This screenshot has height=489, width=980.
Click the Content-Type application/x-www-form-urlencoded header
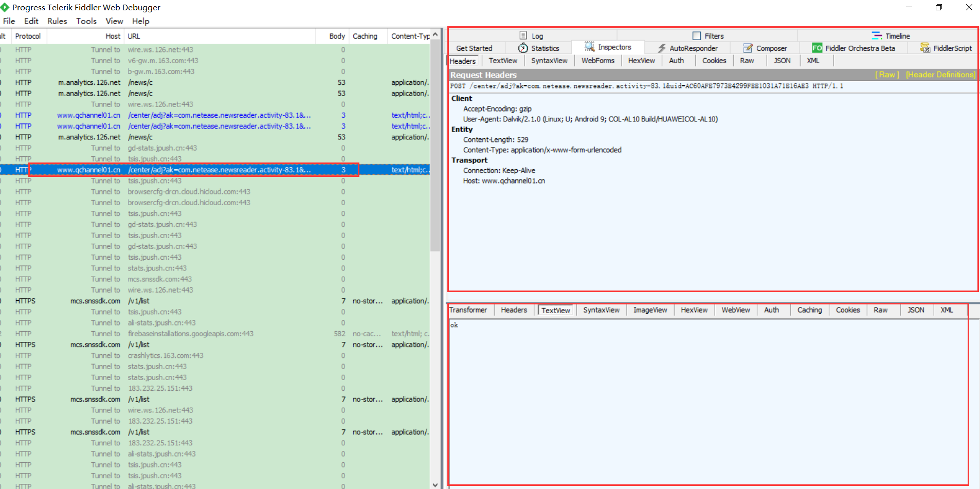pos(542,150)
